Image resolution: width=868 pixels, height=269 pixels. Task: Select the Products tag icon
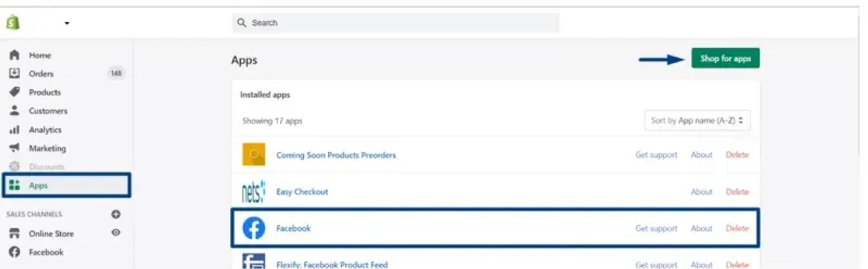pos(14,92)
